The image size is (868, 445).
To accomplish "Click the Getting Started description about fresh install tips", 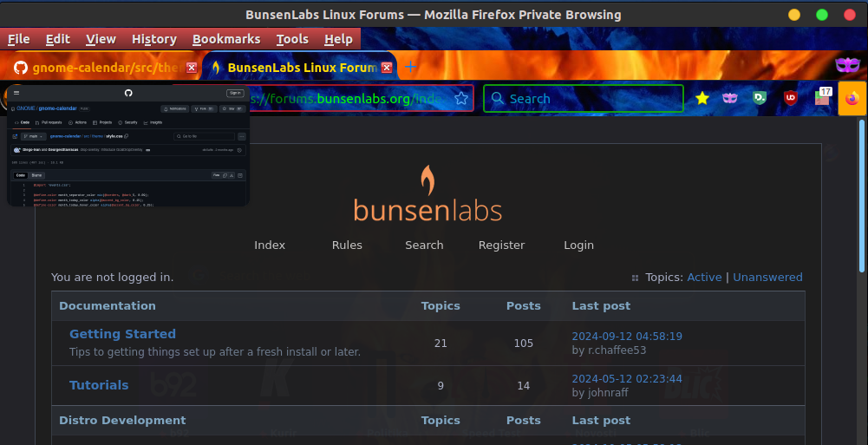I will click(x=215, y=352).
